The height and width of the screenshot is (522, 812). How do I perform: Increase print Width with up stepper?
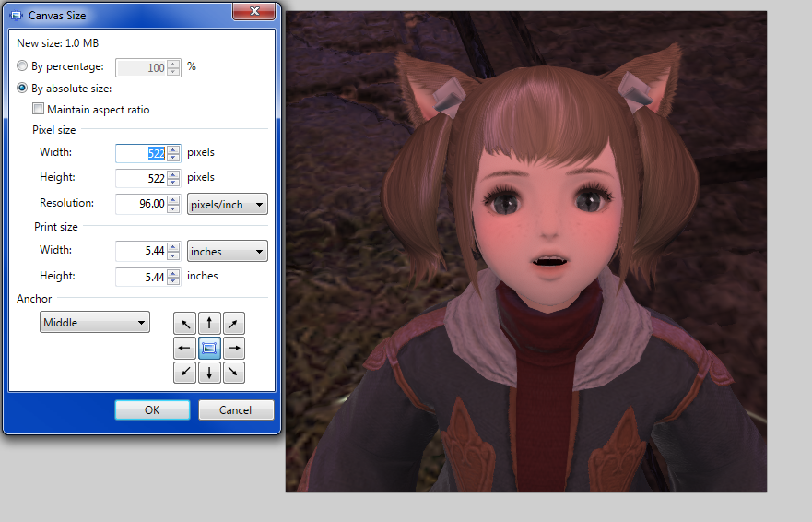[x=173, y=247]
